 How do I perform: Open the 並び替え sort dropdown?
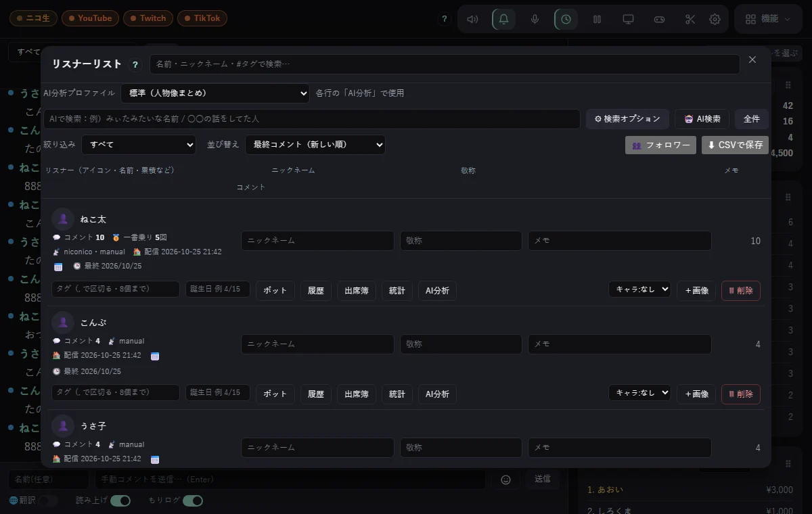coord(315,145)
